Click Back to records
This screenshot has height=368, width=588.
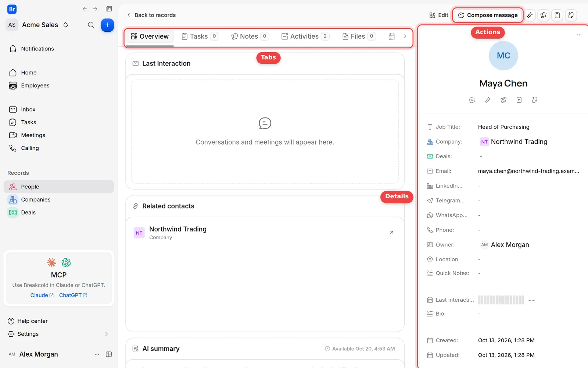151,15
